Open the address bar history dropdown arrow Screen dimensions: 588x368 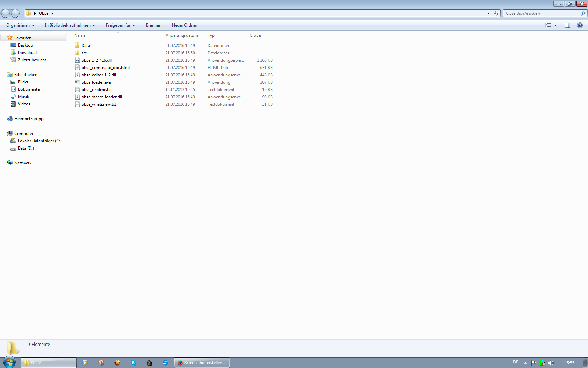pyautogui.click(x=488, y=13)
